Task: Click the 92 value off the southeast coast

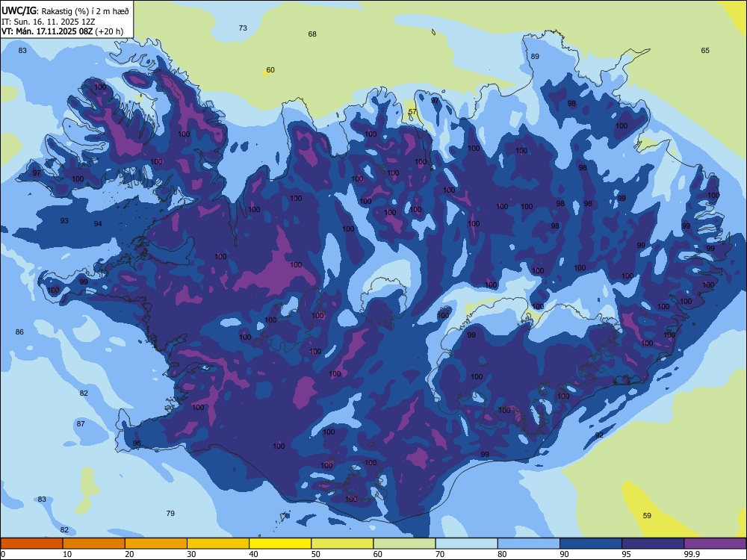Action: pos(599,435)
